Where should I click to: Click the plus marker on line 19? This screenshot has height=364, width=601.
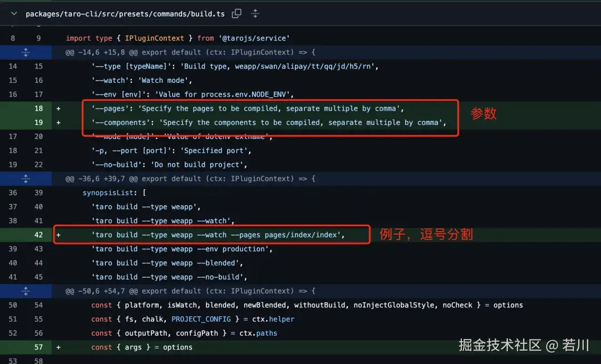coord(58,122)
